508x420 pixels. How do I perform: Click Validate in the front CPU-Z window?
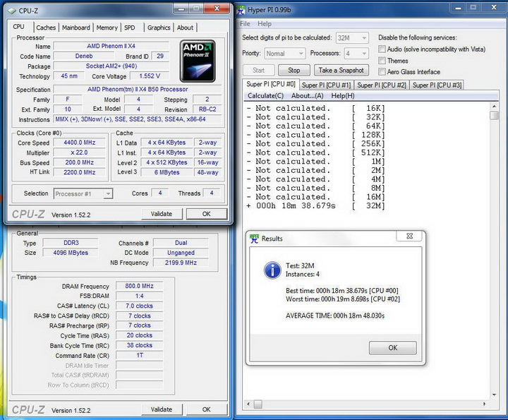162,214
